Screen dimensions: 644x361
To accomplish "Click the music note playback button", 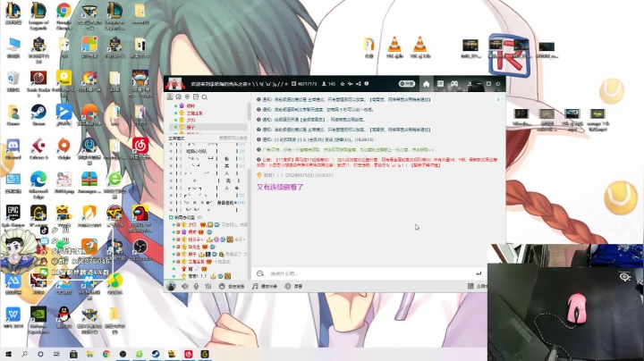I will coord(265,286).
